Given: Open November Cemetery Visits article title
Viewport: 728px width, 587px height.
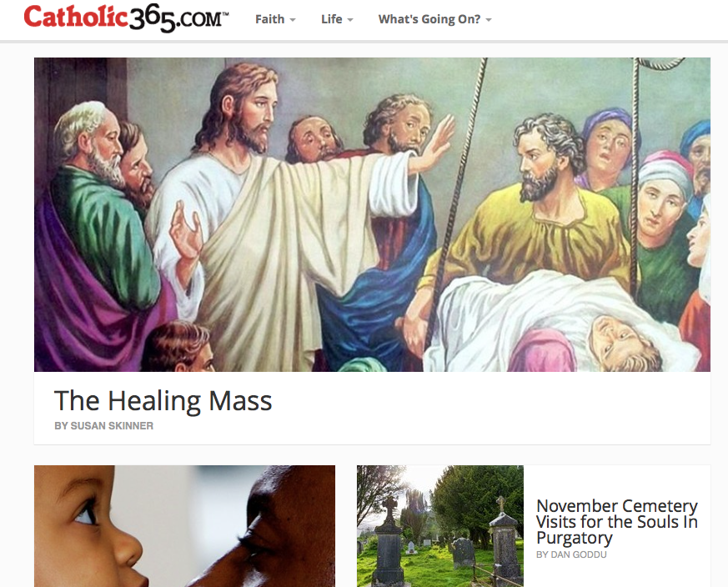Looking at the screenshot, I should click(616, 521).
